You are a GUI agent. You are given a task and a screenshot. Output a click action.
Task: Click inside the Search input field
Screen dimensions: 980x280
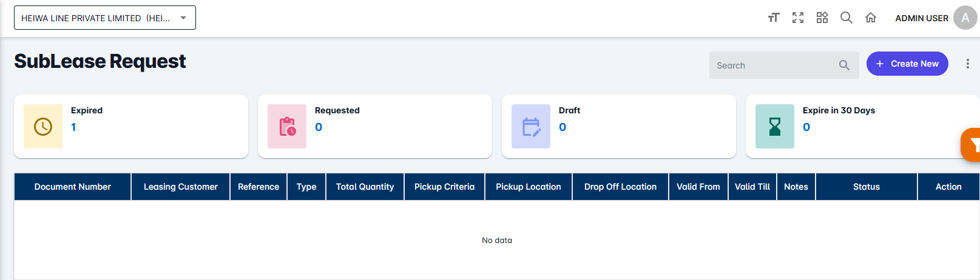[x=772, y=65]
